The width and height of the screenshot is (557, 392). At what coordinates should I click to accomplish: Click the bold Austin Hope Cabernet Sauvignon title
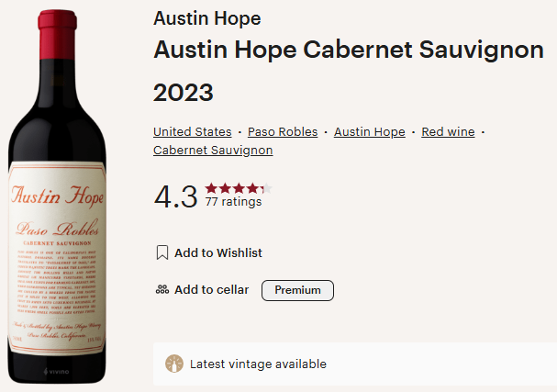tap(348, 51)
